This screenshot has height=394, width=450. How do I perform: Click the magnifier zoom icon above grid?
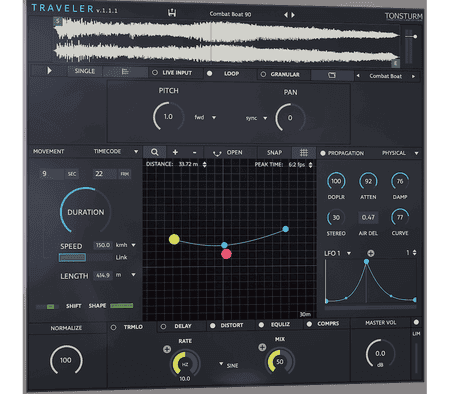coord(154,152)
